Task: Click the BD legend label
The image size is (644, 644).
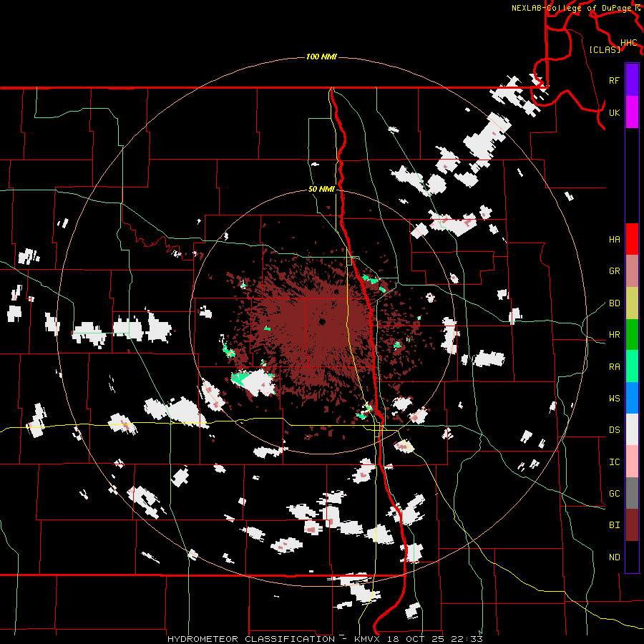Action: pos(614,303)
